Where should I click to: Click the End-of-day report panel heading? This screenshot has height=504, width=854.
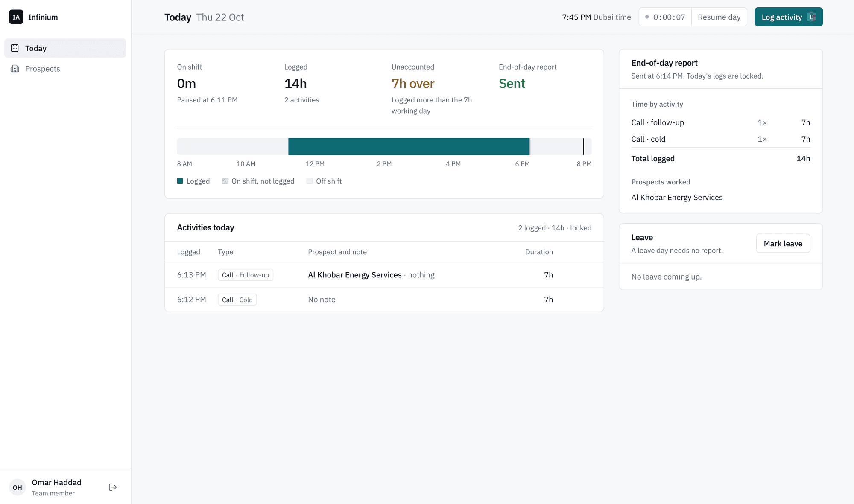coord(664,63)
